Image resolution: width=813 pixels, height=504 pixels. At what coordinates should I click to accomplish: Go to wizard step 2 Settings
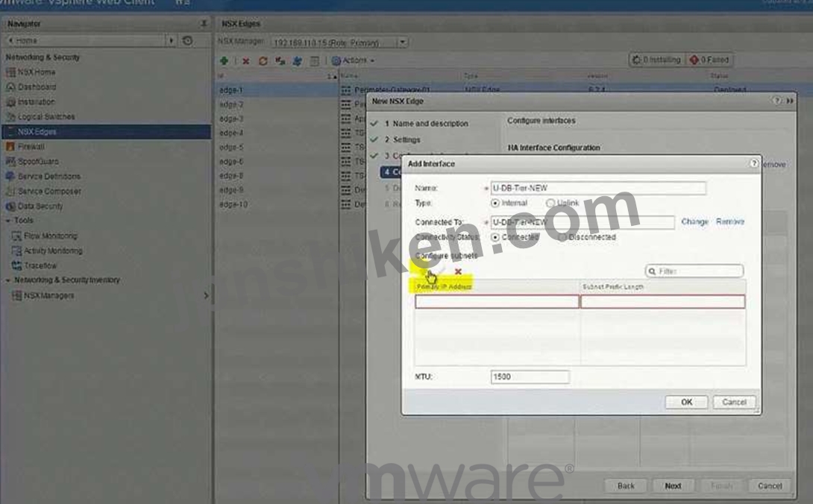(x=406, y=140)
